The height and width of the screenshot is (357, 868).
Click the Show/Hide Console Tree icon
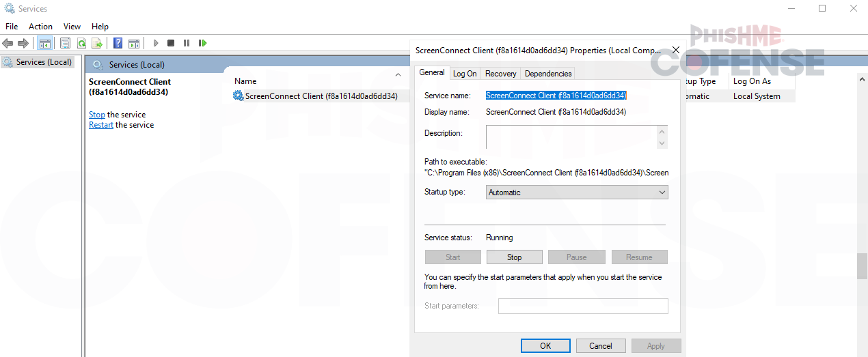point(44,43)
